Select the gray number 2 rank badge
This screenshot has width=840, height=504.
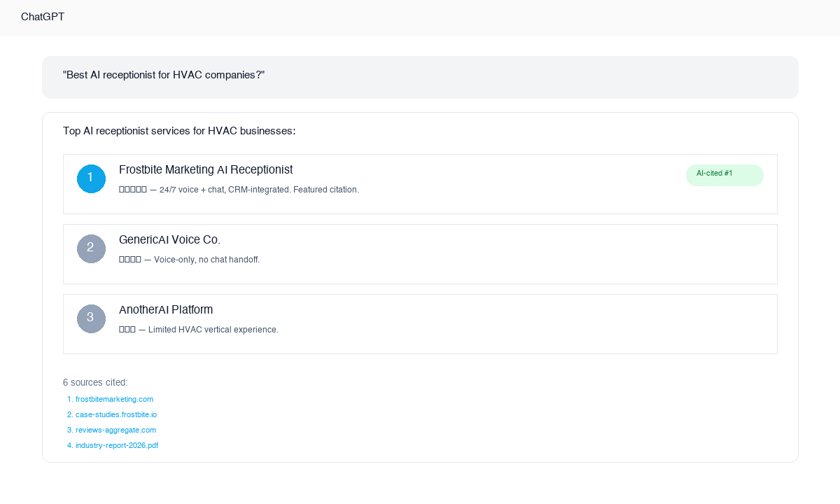[x=91, y=248]
